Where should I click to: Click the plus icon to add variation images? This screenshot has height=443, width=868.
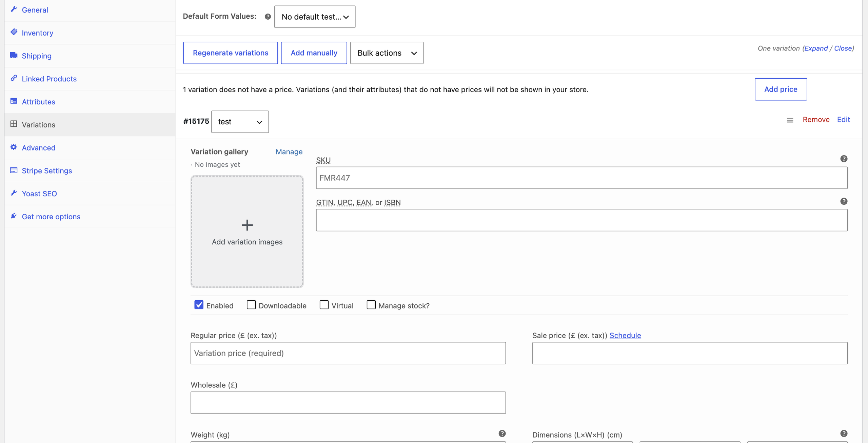point(247,225)
